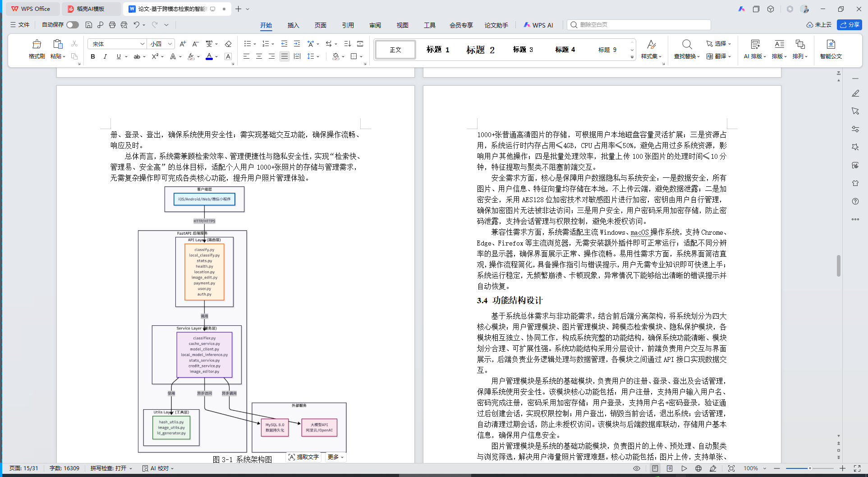Open the File (文件) menu

pyautogui.click(x=20, y=25)
